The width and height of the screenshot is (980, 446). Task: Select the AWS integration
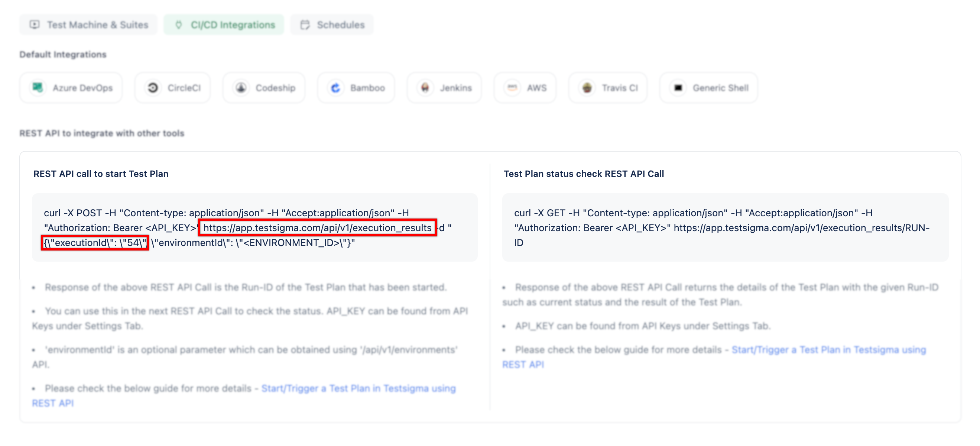[x=525, y=88]
